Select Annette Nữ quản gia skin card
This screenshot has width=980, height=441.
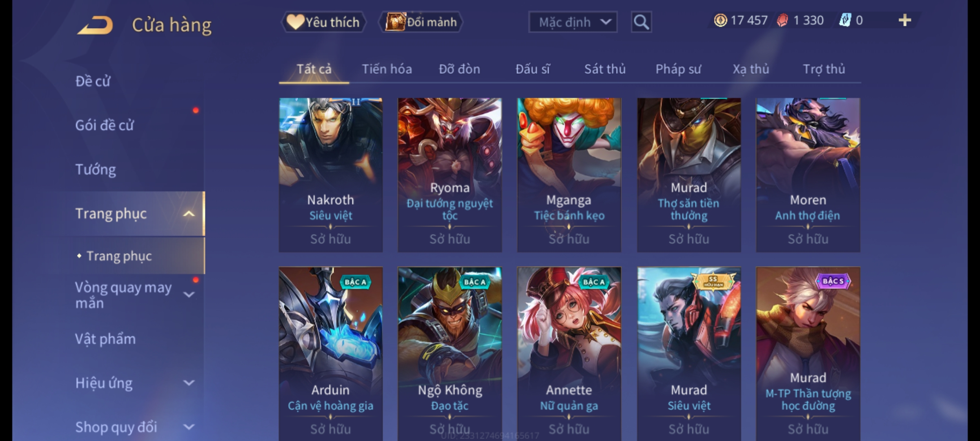(x=569, y=354)
